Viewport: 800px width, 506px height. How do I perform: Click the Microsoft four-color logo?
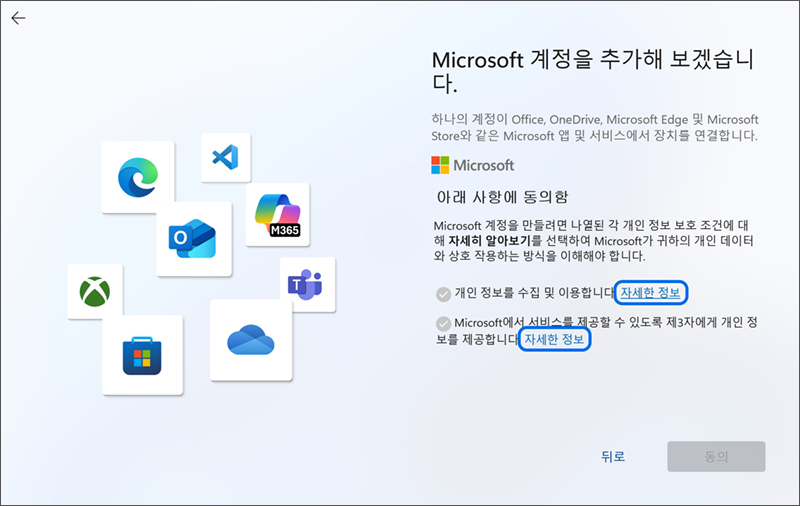(x=440, y=165)
